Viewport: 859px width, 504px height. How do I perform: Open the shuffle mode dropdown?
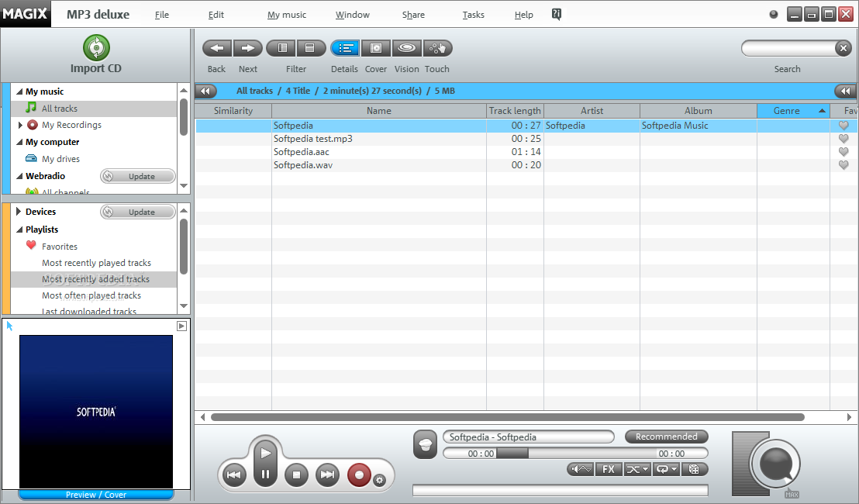pos(637,469)
